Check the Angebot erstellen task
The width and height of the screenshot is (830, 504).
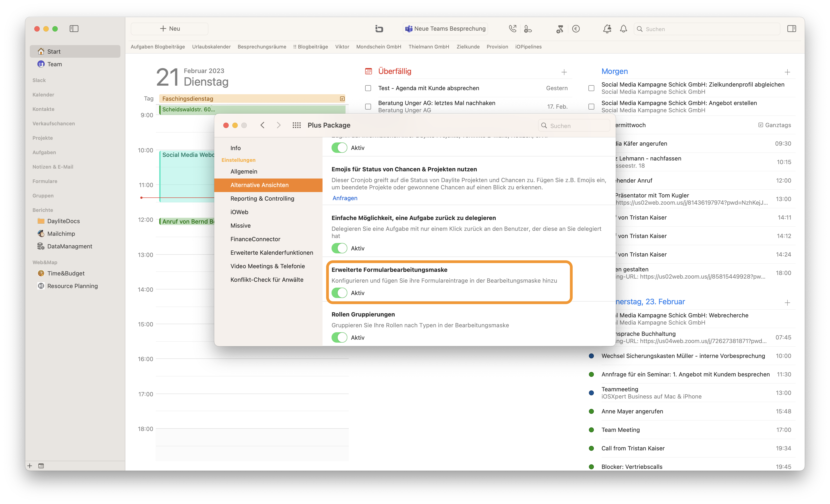click(x=591, y=106)
